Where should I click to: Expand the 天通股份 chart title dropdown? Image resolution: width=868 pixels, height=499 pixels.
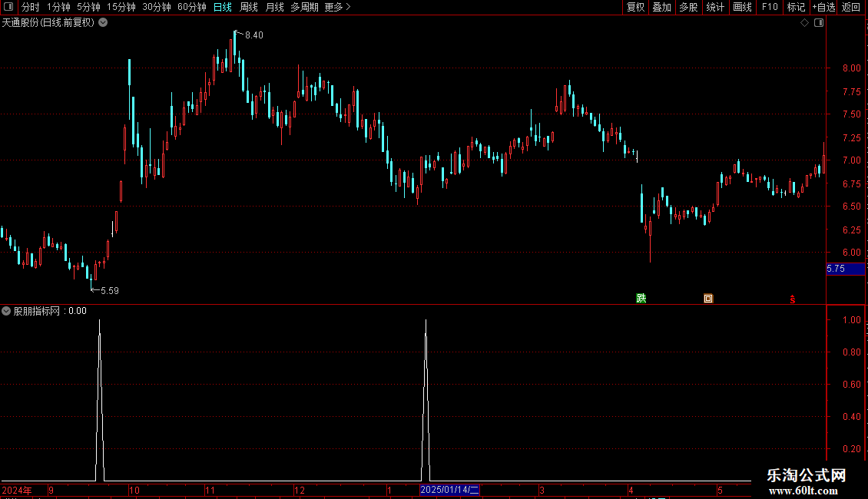pos(103,23)
